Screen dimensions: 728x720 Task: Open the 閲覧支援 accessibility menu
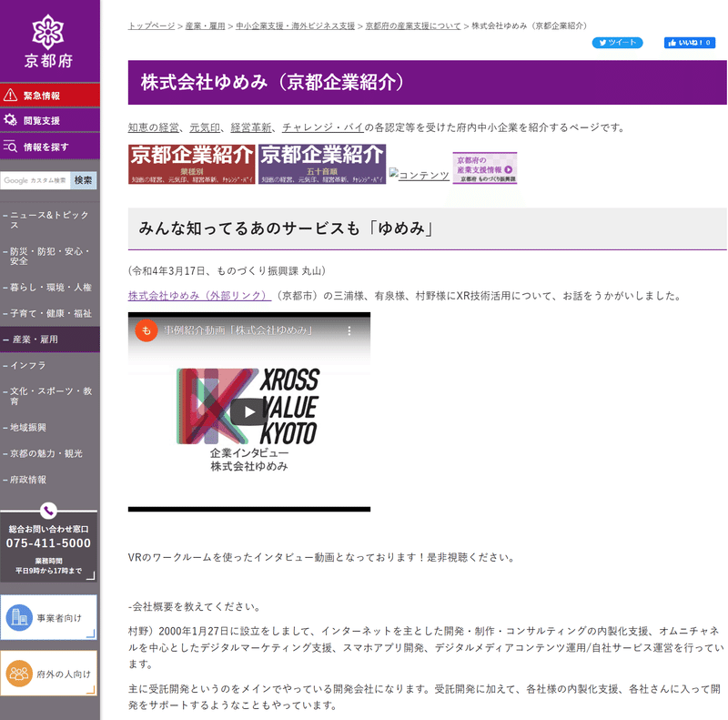tap(50, 120)
